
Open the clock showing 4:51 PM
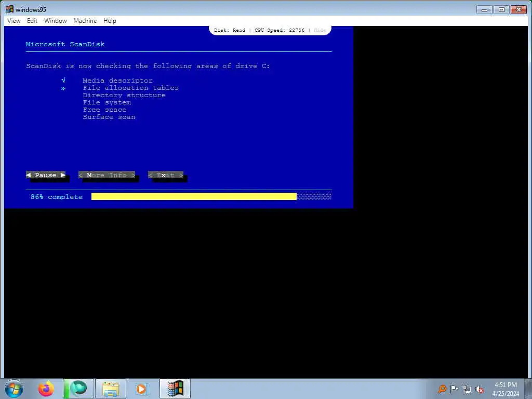point(506,385)
